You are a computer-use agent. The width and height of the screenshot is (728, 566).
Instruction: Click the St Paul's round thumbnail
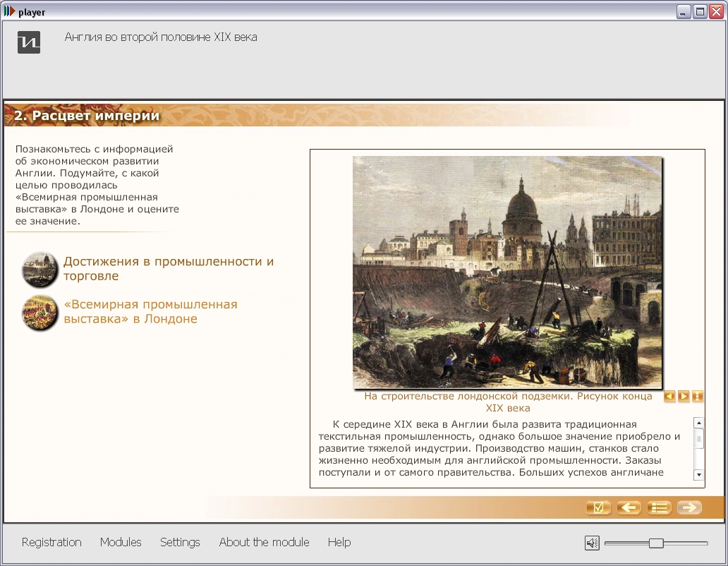tap(40, 269)
